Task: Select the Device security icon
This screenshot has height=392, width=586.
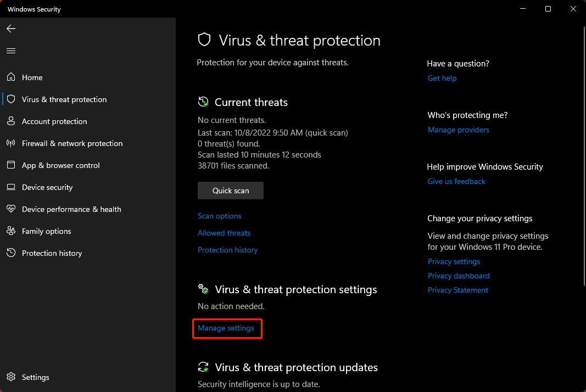Action: 11,187
